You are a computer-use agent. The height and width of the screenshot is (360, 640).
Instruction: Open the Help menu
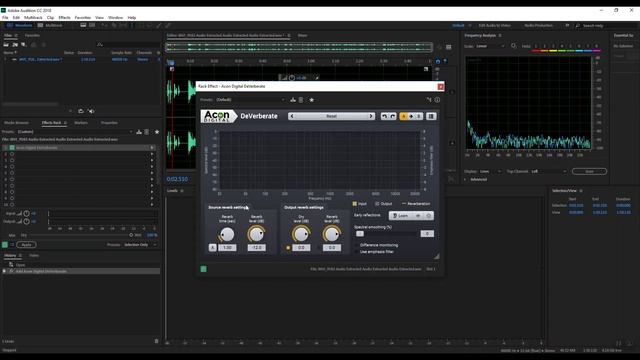[131, 18]
